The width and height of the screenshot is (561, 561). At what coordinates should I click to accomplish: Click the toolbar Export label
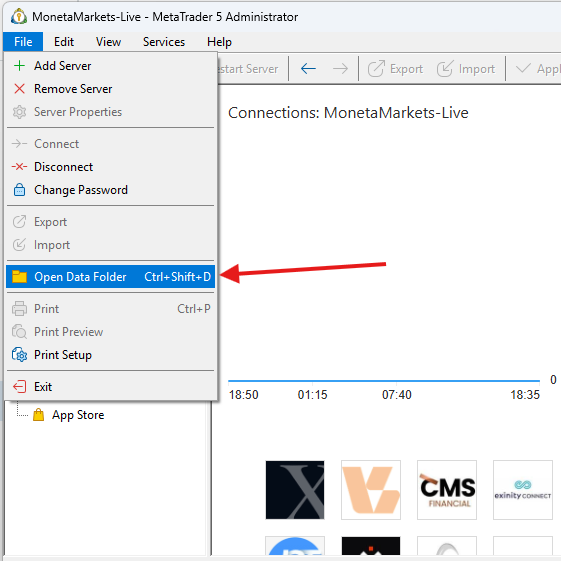(406, 69)
